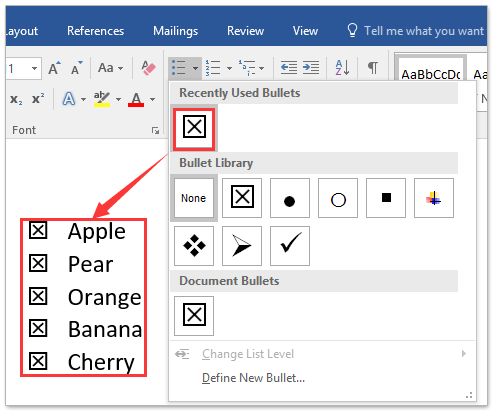The width and height of the screenshot is (494, 413).
Task: Open the Bullets dropdown arrow
Action: pyautogui.click(x=195, y=68)
